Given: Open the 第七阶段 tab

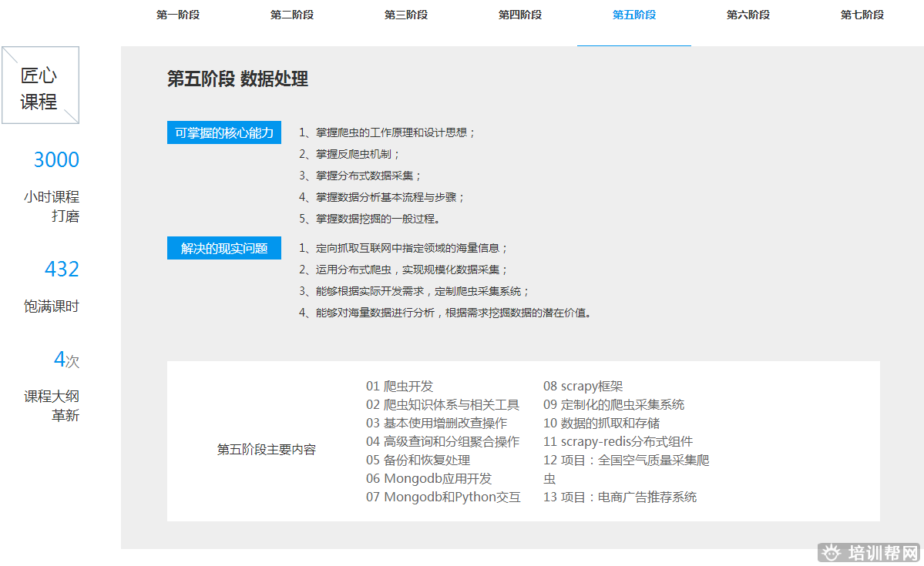Looking at the screenshot, I should click(x=862, y=15).
